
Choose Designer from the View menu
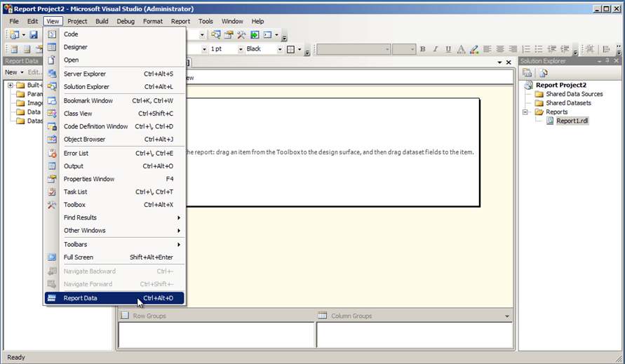(x=114, y=47)
